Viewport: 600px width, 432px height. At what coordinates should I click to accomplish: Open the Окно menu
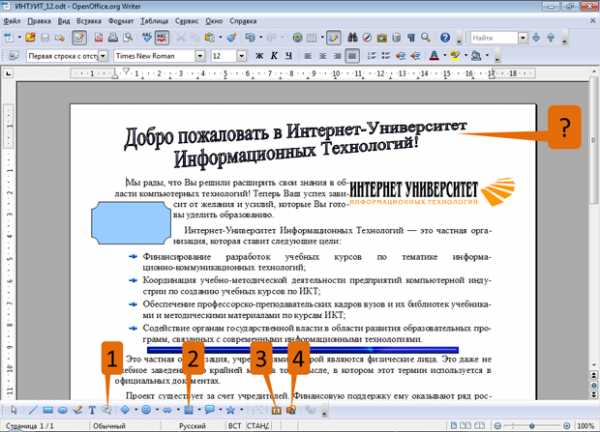pos(214,21)
